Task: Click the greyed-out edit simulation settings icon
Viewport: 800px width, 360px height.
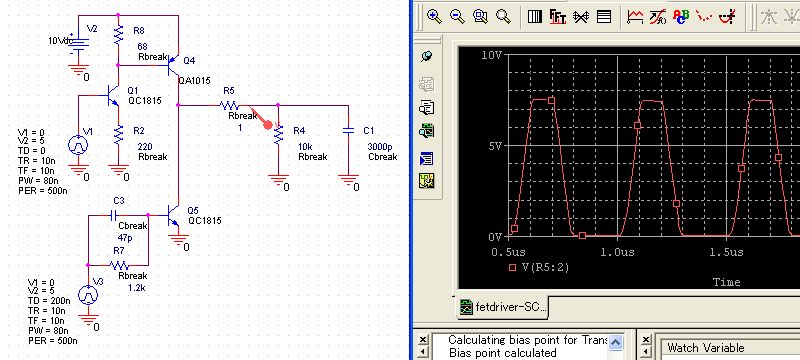Action: click(x=427, y=84)
